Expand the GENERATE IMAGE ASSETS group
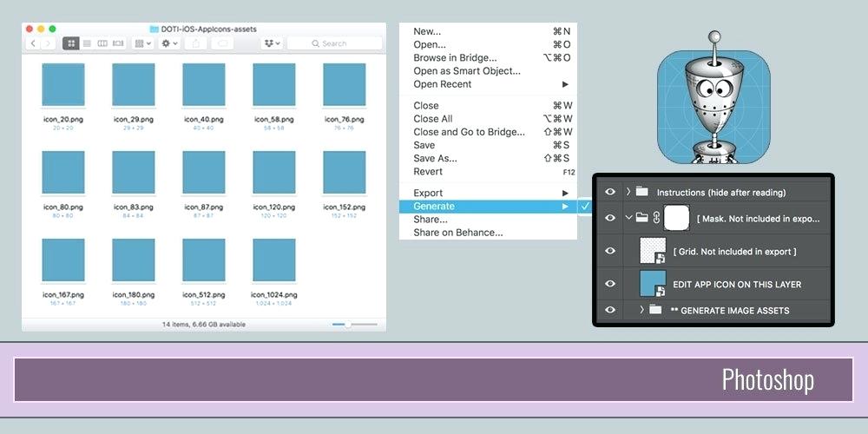Viewport: 868px width, 434px height. tap(642, 310)
